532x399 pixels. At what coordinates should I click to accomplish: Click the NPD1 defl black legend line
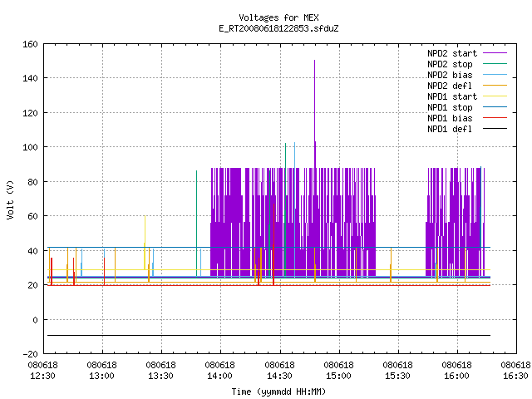[x=495, y=129]
